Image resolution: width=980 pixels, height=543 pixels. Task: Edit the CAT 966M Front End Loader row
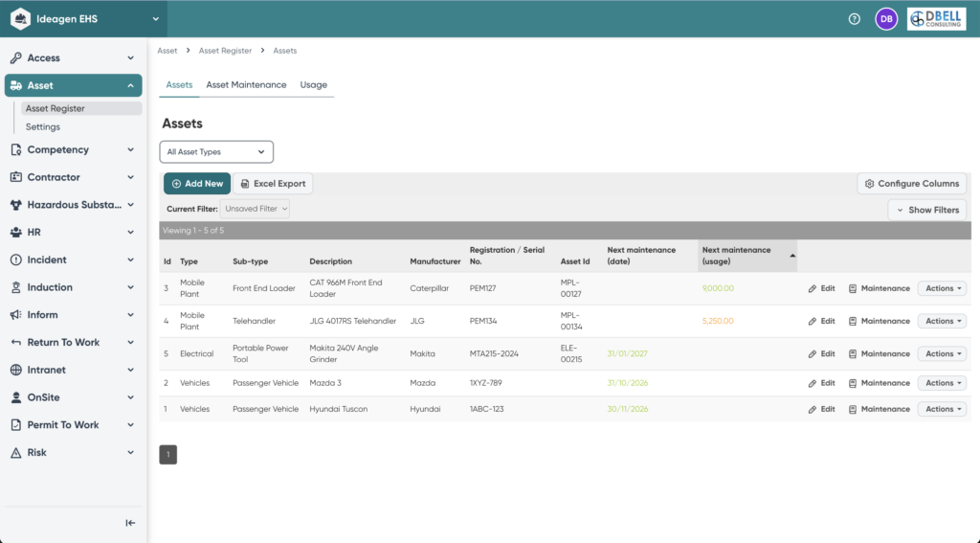pyautogui.click(x=821, y=288)
